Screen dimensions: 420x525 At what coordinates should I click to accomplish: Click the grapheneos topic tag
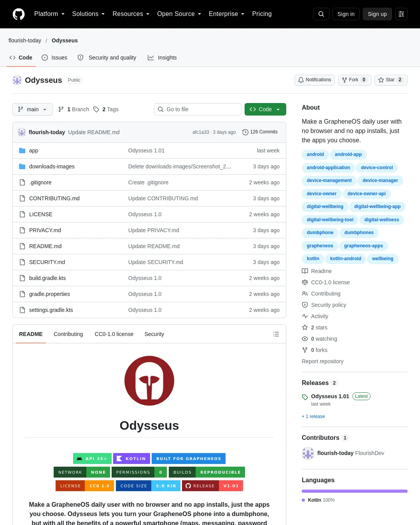(x=320, y=246)
